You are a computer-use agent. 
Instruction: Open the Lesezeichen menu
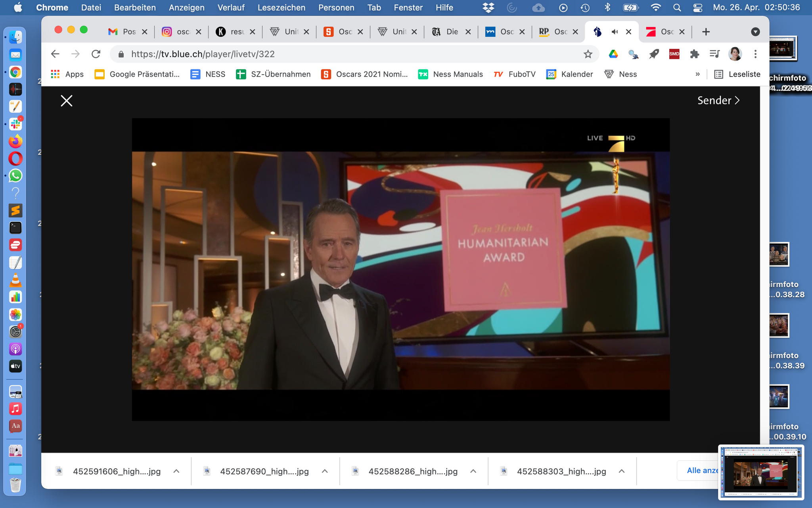coord(281,8)
